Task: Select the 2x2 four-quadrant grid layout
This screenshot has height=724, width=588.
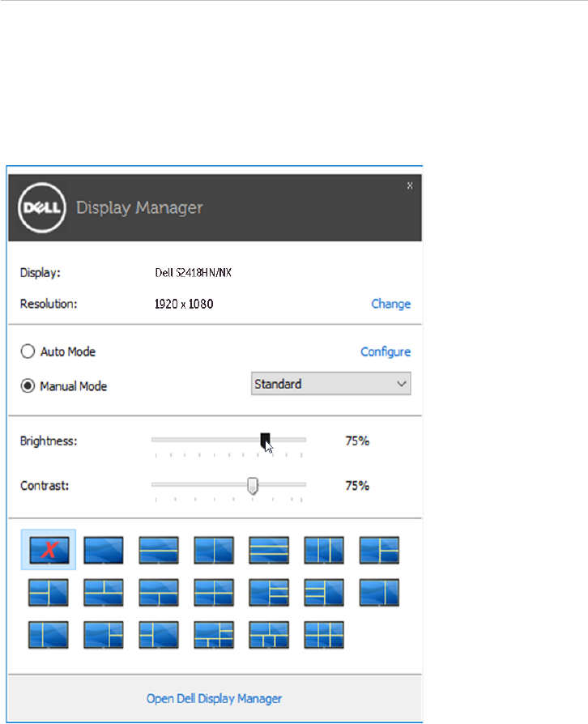Action: click(x=214, y=593)
